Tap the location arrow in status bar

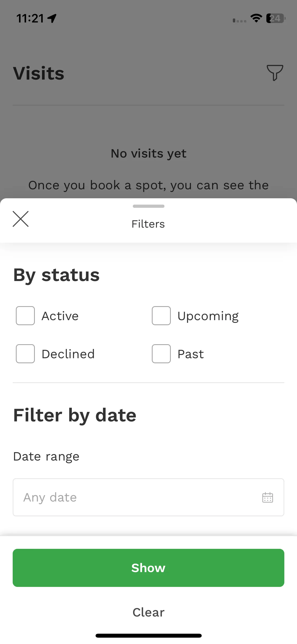[52, 18]
